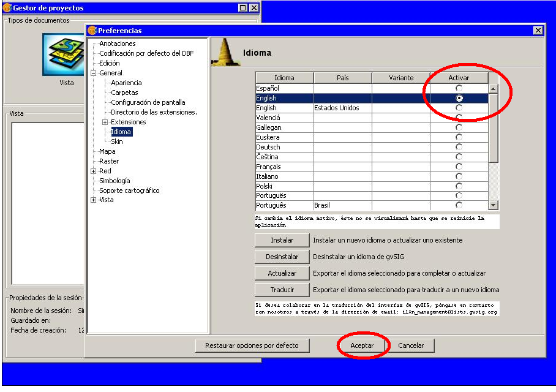The image size is (556, 392).
Task: Click the Instalar button
Action: click(x=282, y=240)
